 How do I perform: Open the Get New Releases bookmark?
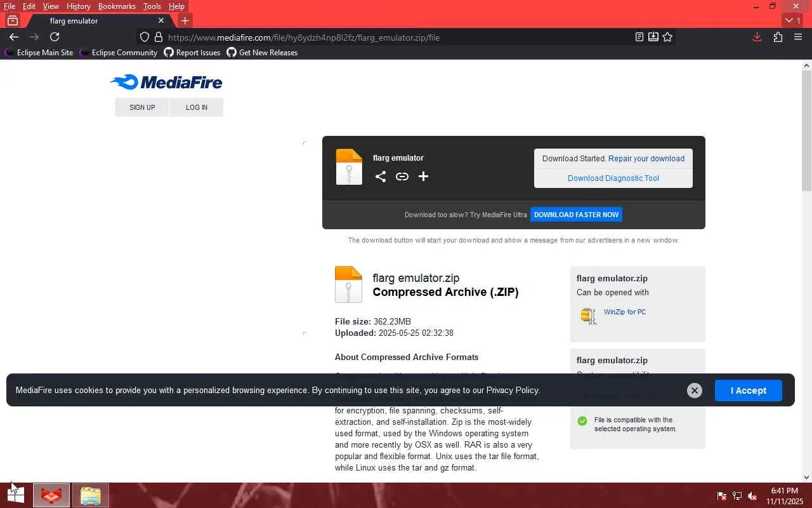tap(263, 53)
